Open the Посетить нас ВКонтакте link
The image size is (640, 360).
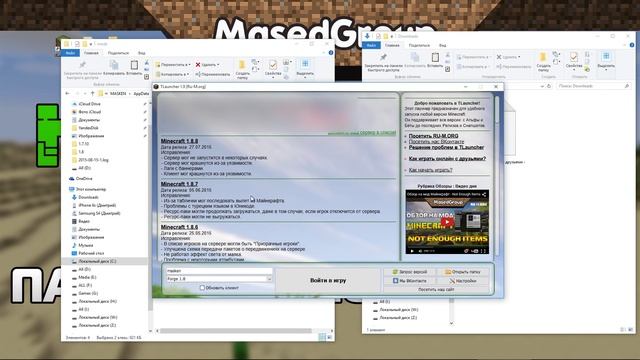tap(436, 142)
